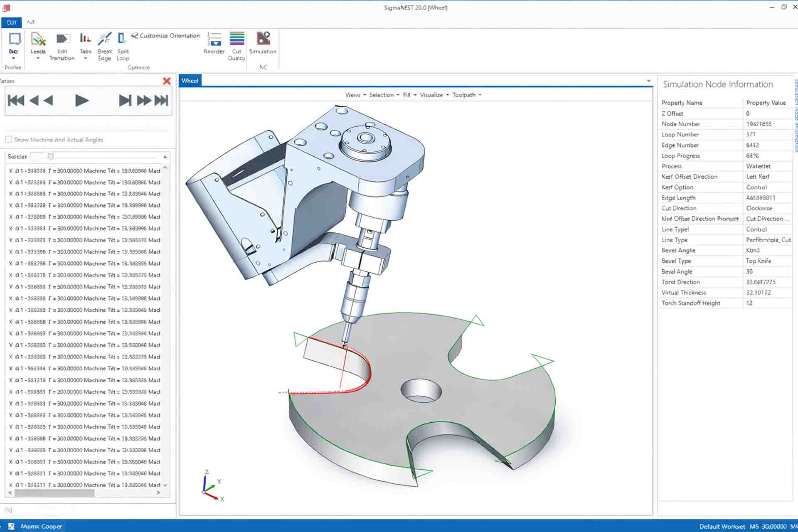The width and height of the screenshot is (798, 532).
Task: Select the Process value Waterjet
Action: pos(758,166)
